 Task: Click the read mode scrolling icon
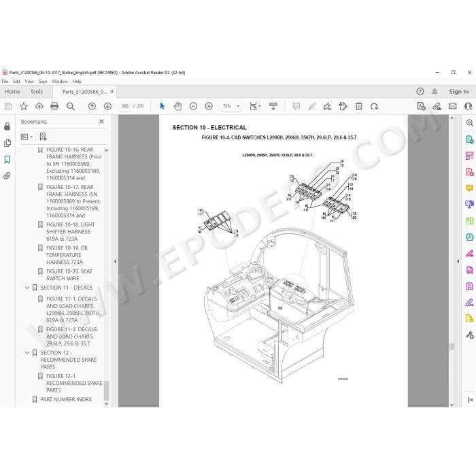(273, 106)
